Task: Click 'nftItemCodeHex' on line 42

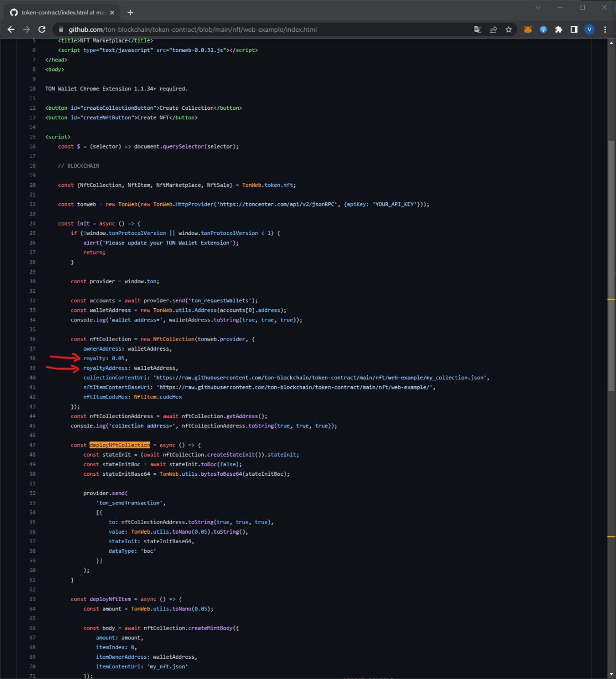Action: click(106, 397)
